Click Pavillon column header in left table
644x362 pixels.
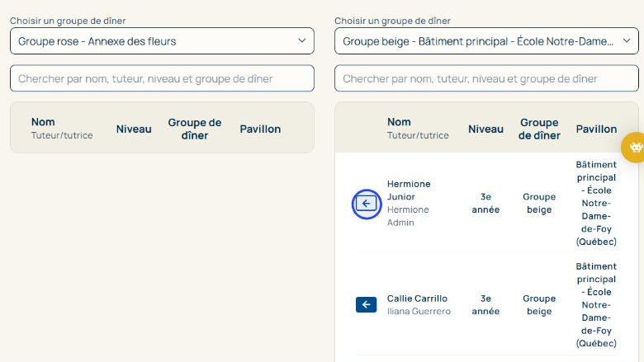260,129
